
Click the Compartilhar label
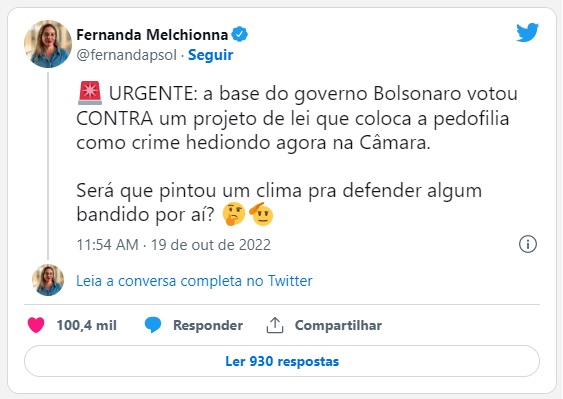[338, 325]
